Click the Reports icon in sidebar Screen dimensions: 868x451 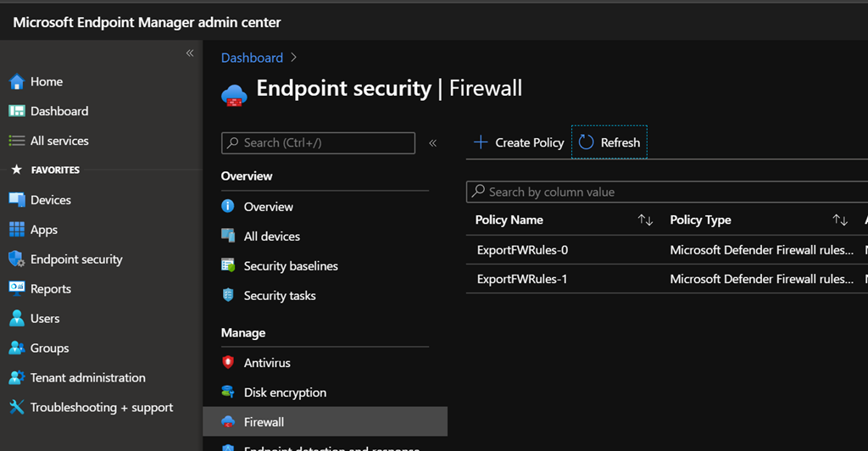click(x=17, y=289)
